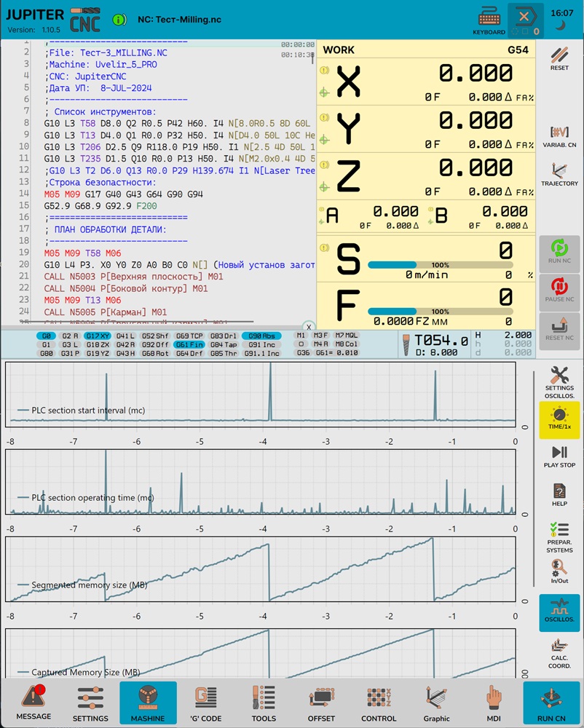Viewport: 584px width, 728px height.
Task: Open the G54 work offset selector
Action: [x=518, y=50]
